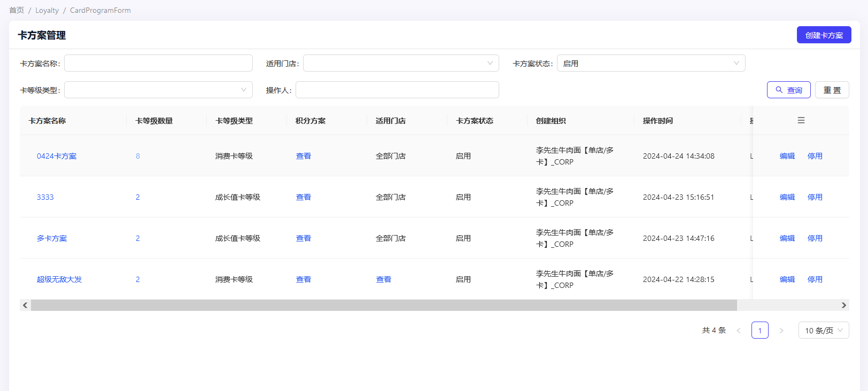Image resolution: width=868 pixels, height=391 pixels.
Task: Click level count 2 for 超级无敌大发
Action: click(138, 279)
